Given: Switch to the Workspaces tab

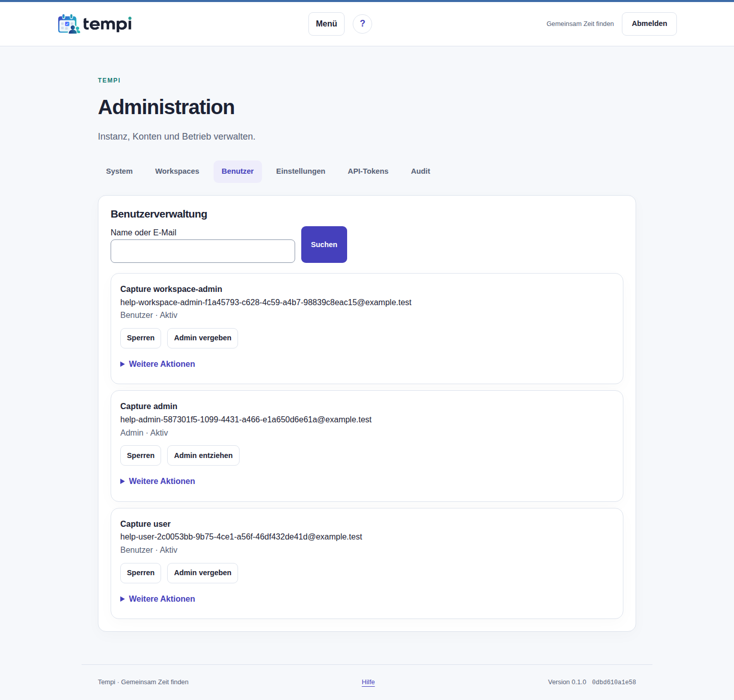Looking at the screenshot, I should point(177,171).
